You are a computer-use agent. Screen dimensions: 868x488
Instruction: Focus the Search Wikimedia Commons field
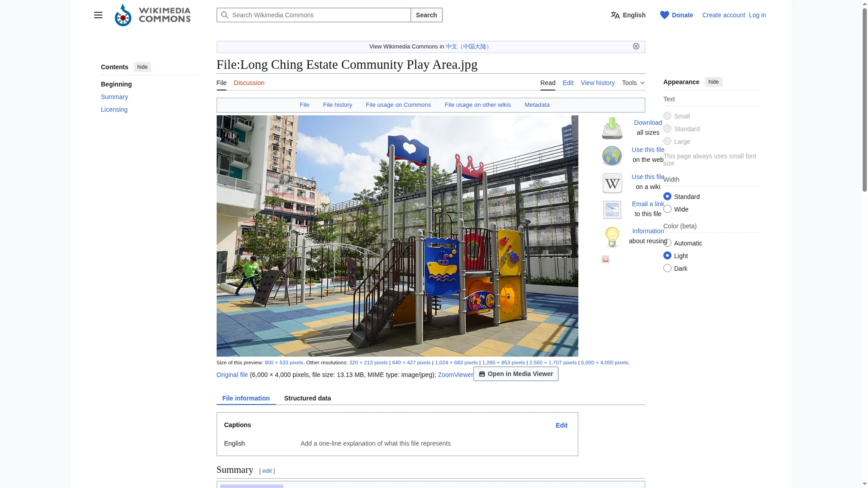314,15
